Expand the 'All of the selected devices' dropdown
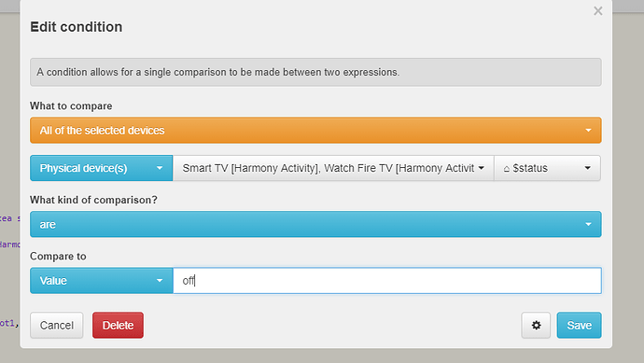The image size is (644, 363). pyautogui.click(x=315, y=130)
